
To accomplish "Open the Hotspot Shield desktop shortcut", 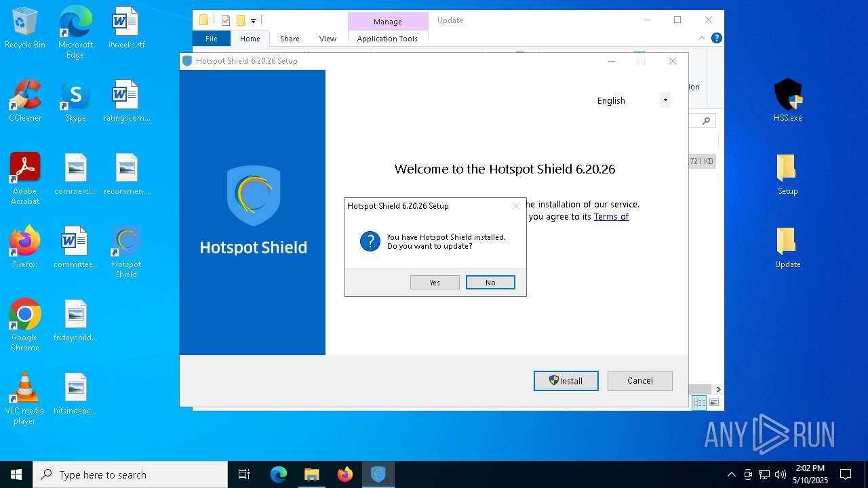I will click(126, 252).
